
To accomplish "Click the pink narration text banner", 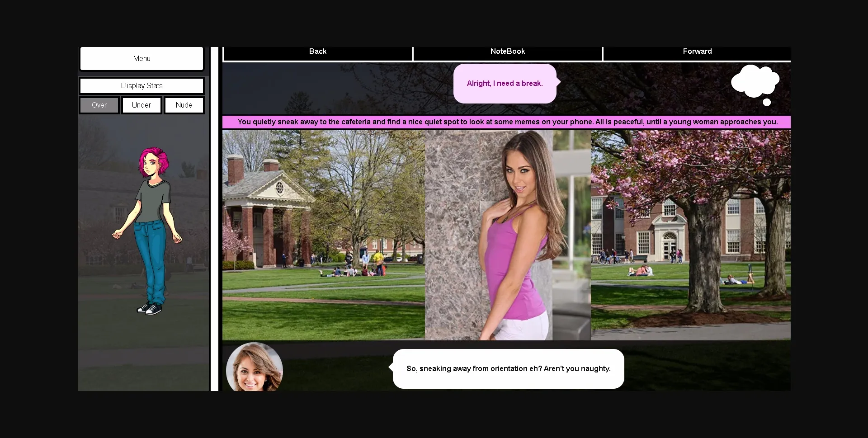I will (506, 122).
